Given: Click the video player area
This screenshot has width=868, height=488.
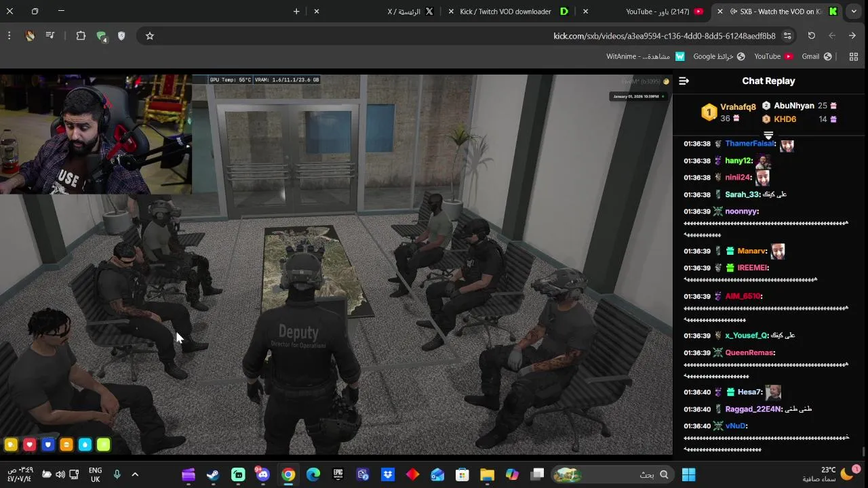Looking at the screenshot, I should [336, 264].
